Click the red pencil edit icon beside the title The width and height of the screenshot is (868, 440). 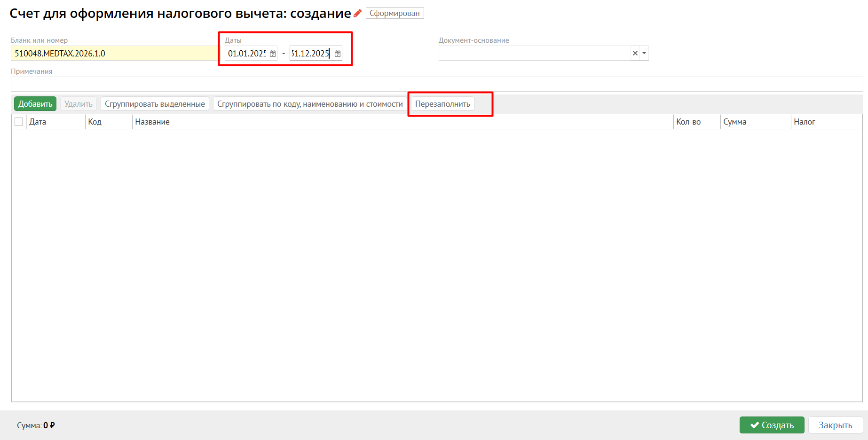coord(357,13)
